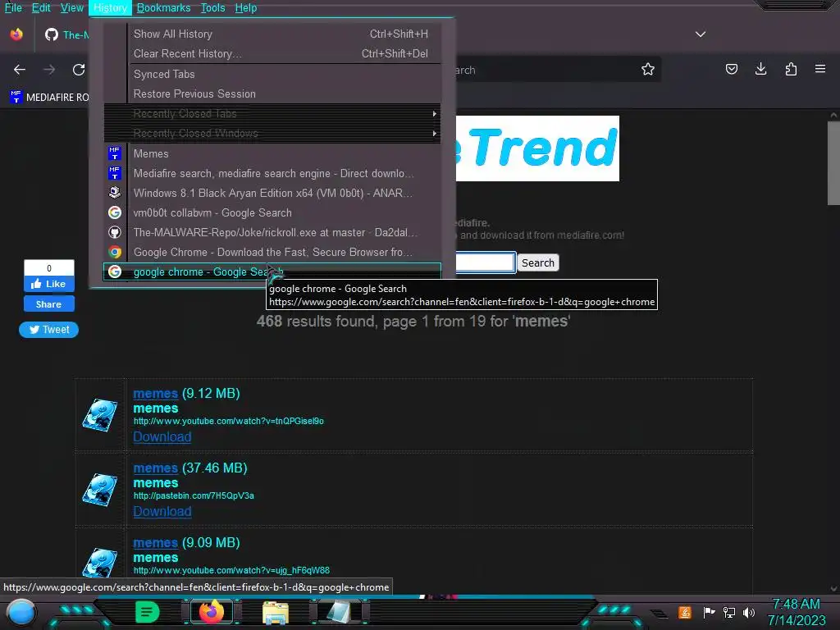The image size is (840, 630).
Task: Open the File menu
Action: (x=13, y=8)
